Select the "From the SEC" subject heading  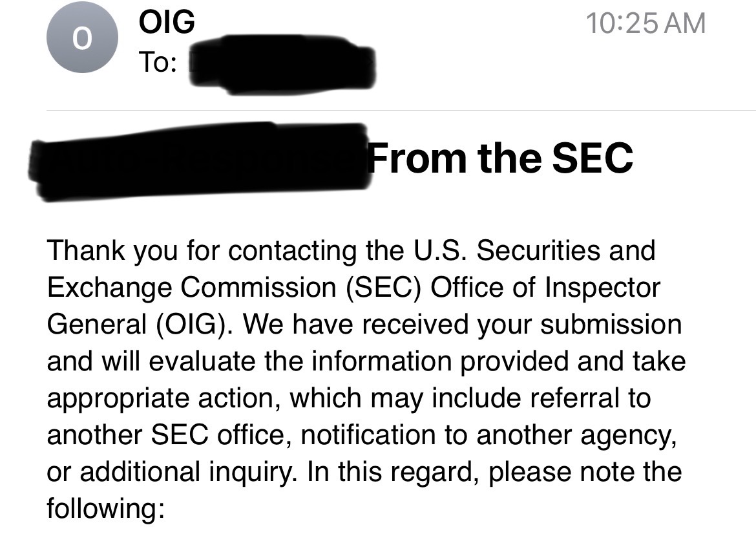tap(501, 158)
